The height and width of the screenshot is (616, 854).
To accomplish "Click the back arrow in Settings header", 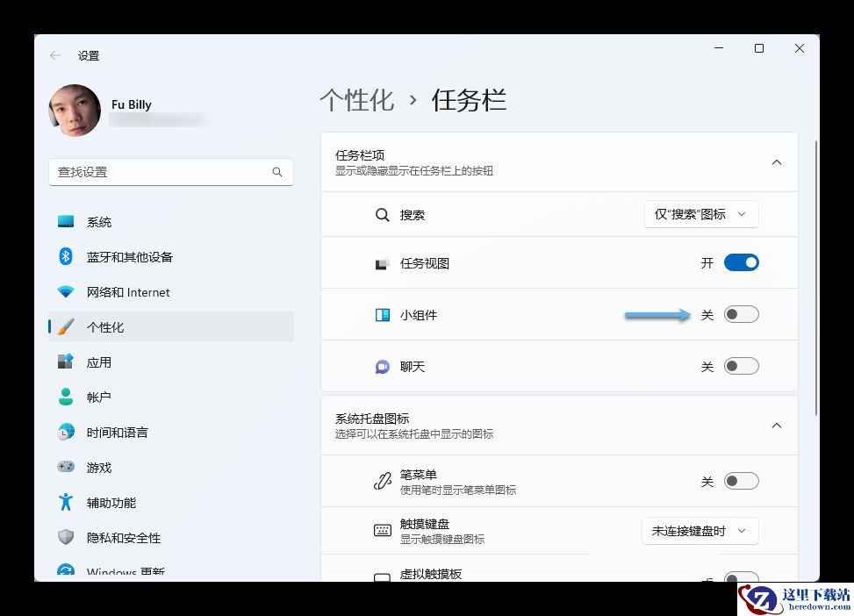I will point(55,55).
